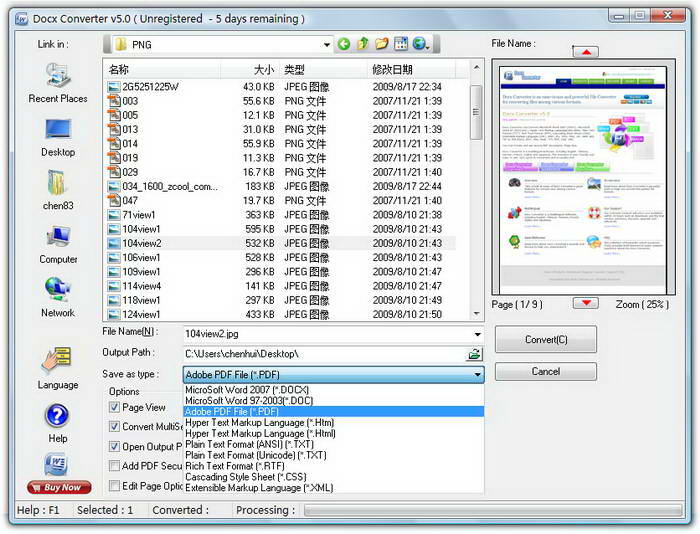The image size is (700, 534).
Task: Select file row 047
Action: pos(281,201)
